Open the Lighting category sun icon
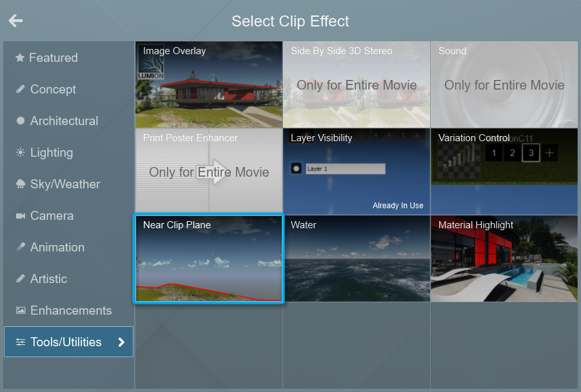581x392 pixels. (20, 153)
